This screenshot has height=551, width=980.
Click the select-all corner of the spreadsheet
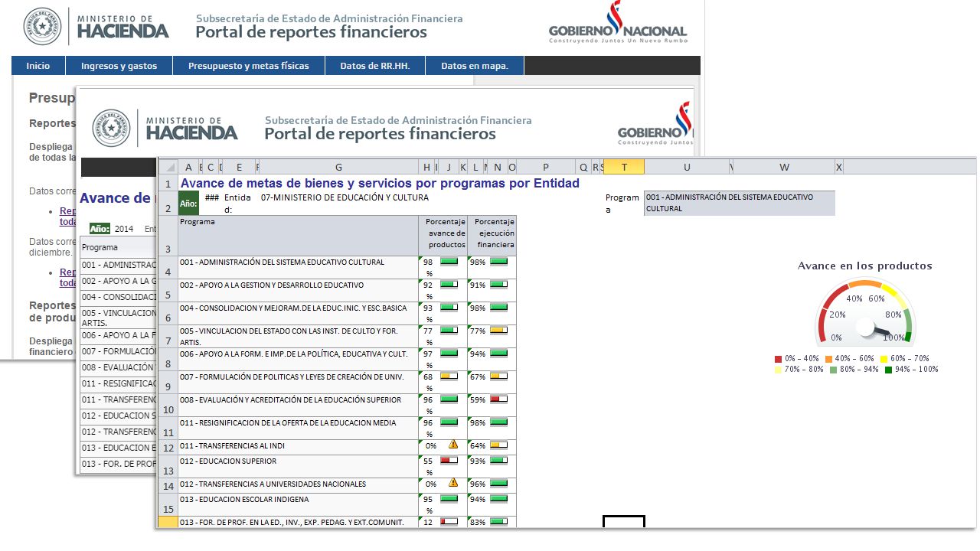(x=168, y=167)
